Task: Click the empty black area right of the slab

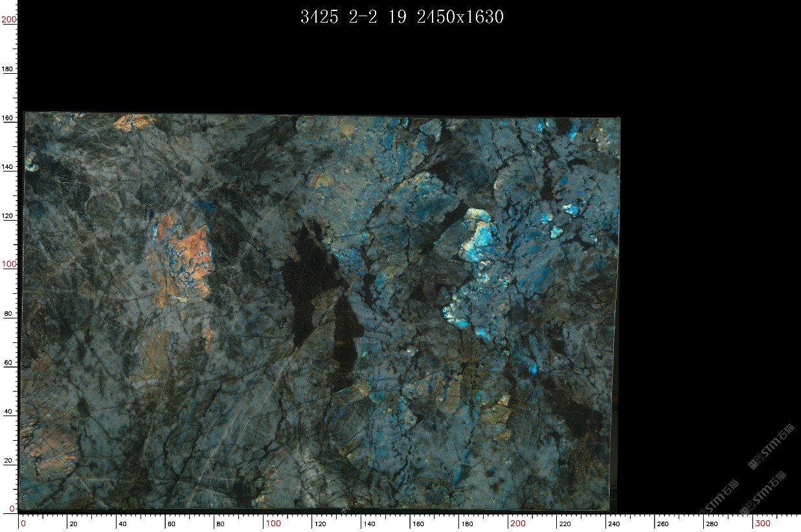Action: point(706,259)
